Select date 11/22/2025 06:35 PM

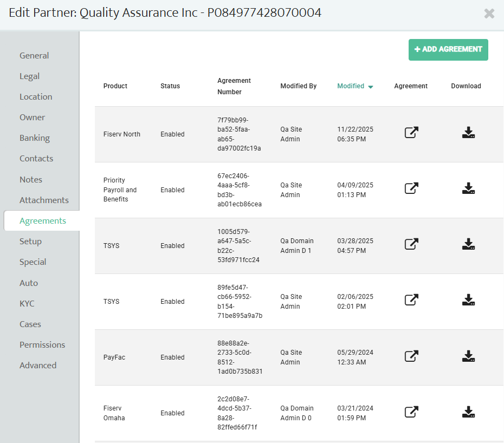(x=355, y=134)
